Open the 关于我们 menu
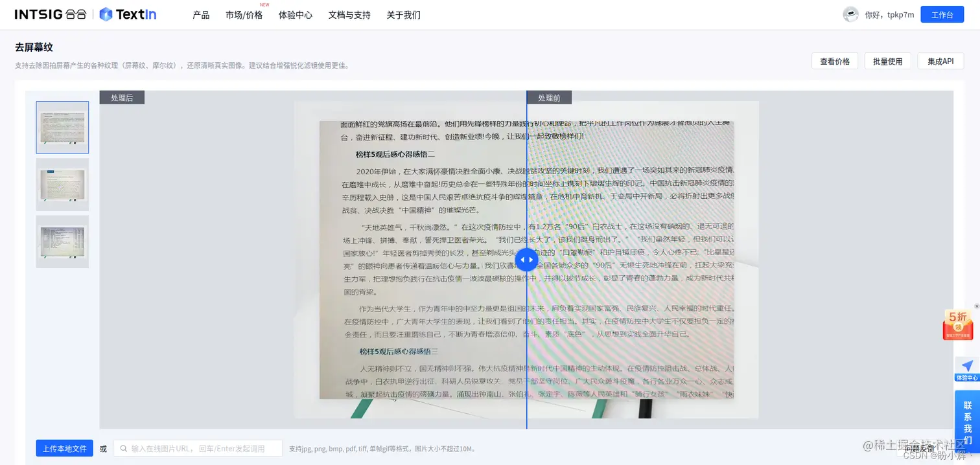Image resolution: width=980 pixels, height=465 pixels. point(403,14)
